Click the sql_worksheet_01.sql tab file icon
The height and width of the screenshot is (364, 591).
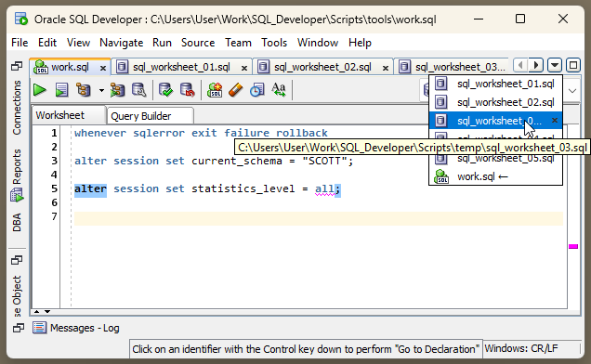point(122,67)
